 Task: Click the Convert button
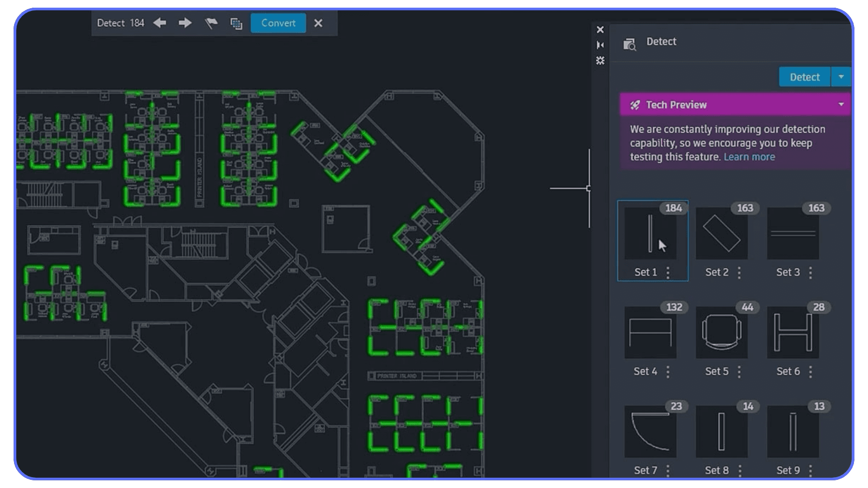(x=278, y=23)
